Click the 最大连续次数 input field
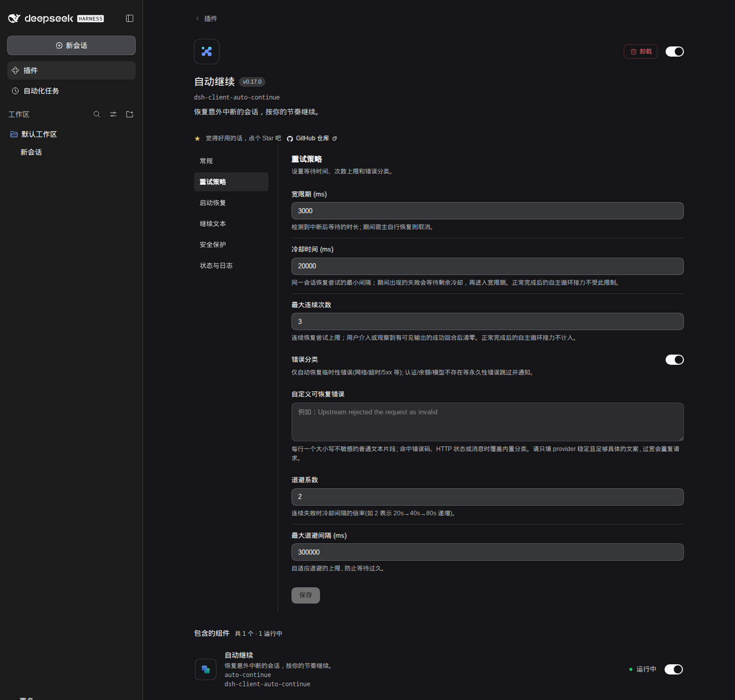 (487, 321)
